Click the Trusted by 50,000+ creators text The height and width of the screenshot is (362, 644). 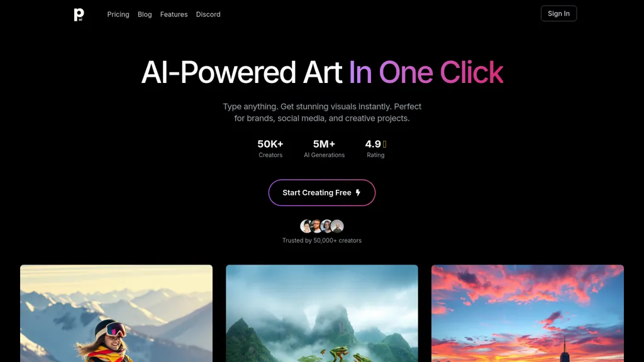(322, 241)
